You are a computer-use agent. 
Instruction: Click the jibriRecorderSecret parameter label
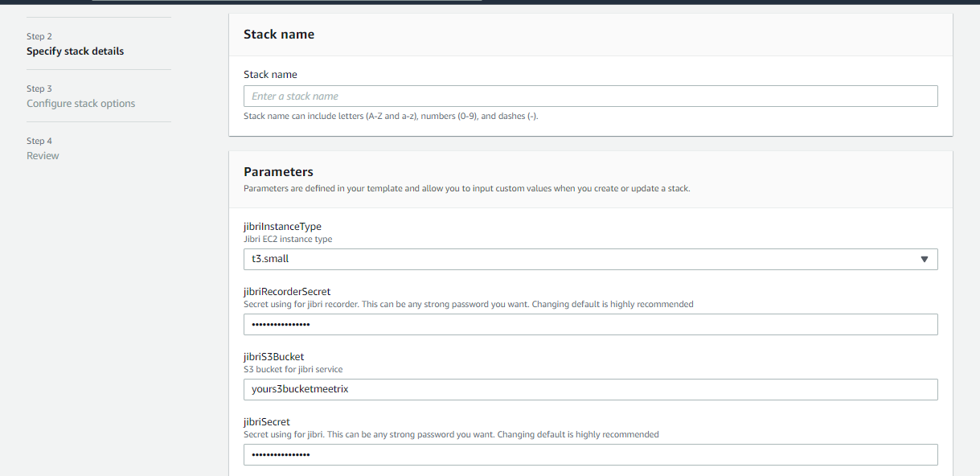pyautogui.click(x=287, y=292)
